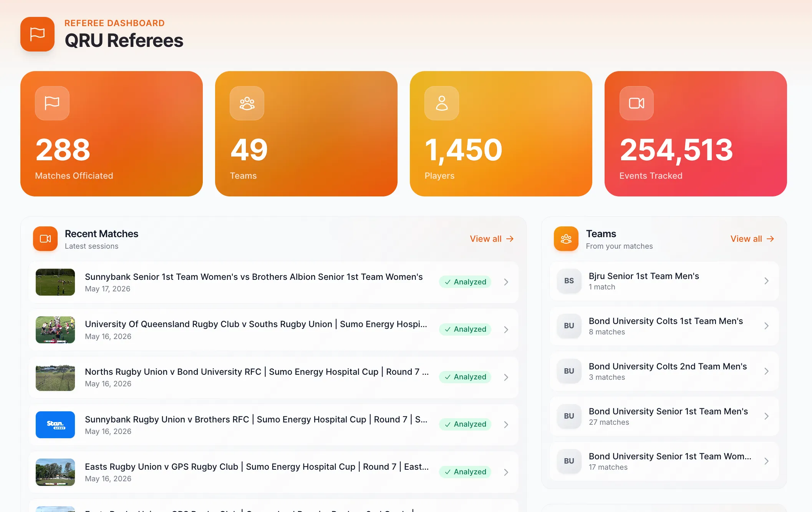
Task: Click Analyzed badge on Sunnybank vs Brothers Albion match
Action: (465, 282)
